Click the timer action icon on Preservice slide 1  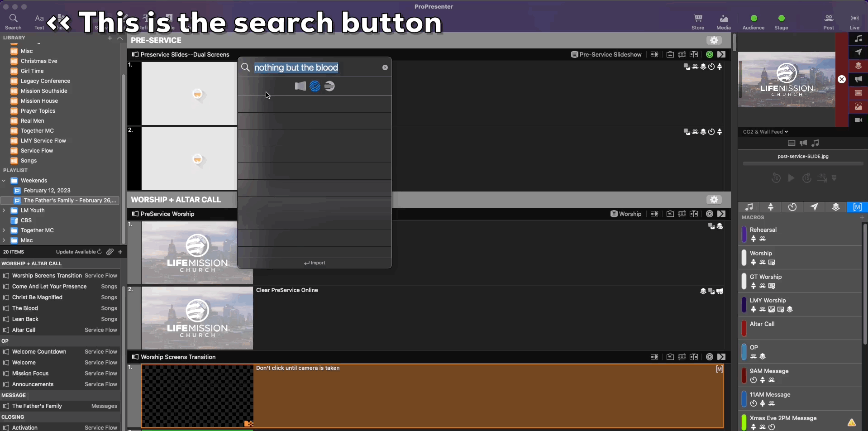pos(711,67)
